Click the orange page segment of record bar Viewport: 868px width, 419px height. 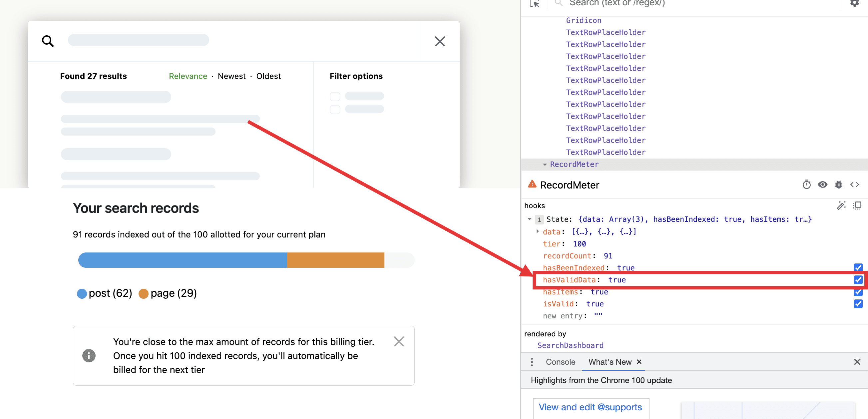[x=335, y=260]
